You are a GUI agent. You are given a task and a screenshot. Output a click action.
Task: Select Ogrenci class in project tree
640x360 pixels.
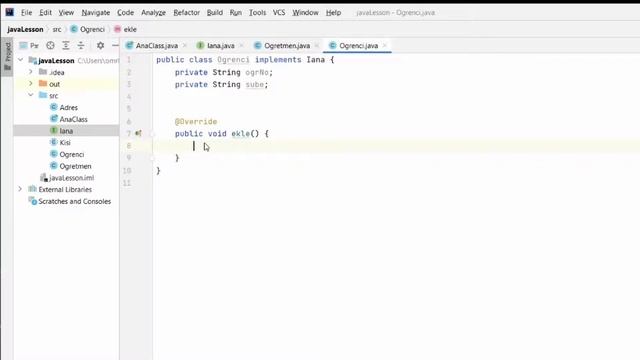[72, 154]
